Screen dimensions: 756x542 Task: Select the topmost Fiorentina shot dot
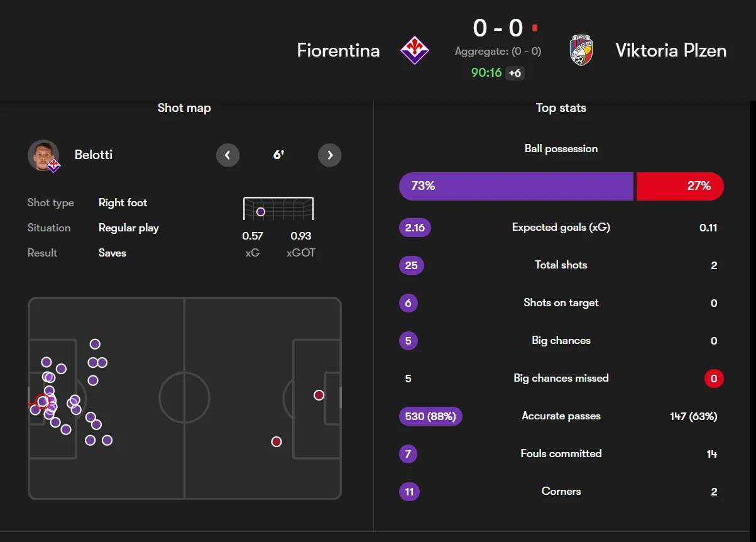pos(95,344)
